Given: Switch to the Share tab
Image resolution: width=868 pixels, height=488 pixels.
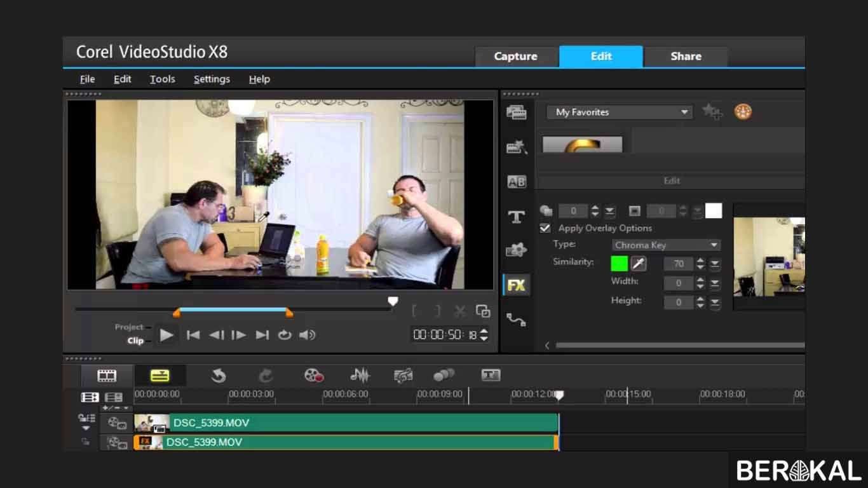Looking at the screenshot, I should 686,56.
